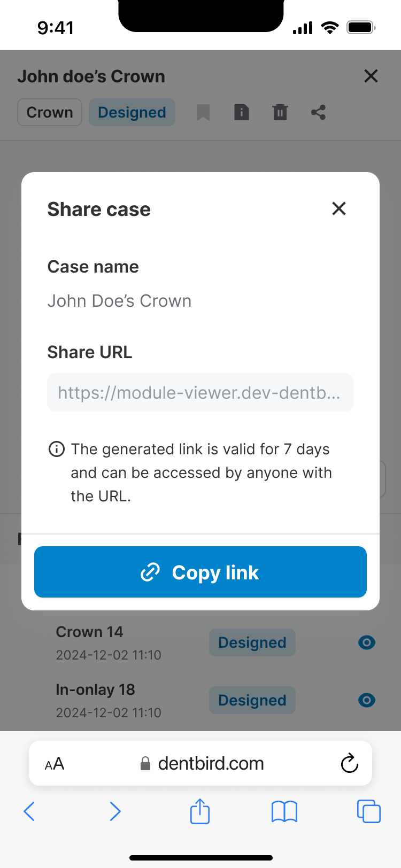The image size is (401, 868).
Task: Open the AA text size menu
Action: pos(55,764)
